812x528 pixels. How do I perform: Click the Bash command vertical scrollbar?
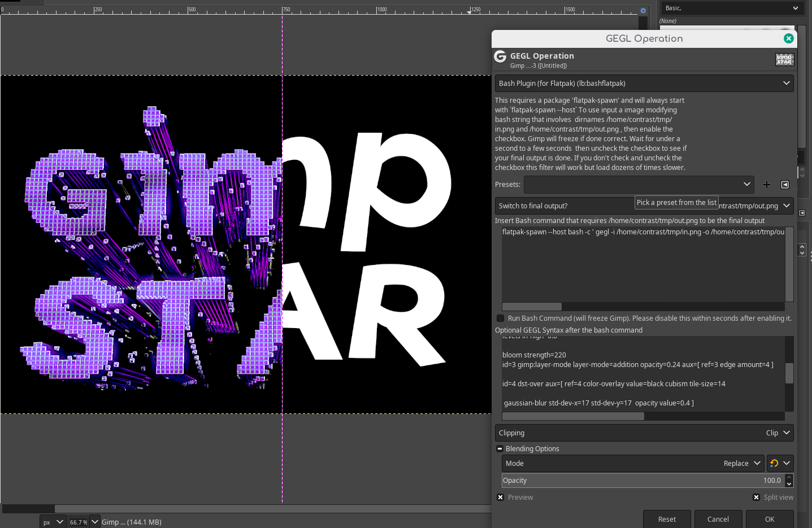coord(789,264)
